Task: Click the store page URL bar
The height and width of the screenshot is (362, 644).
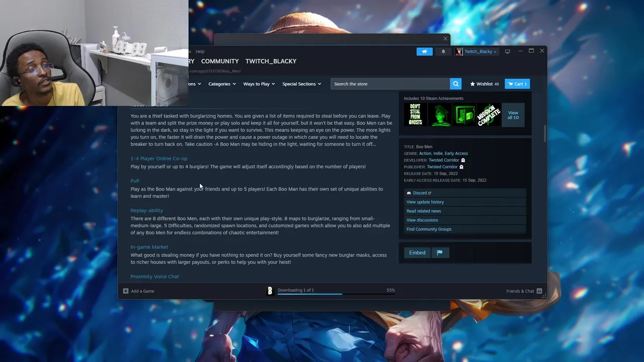Action: click(x=215, y=71)
